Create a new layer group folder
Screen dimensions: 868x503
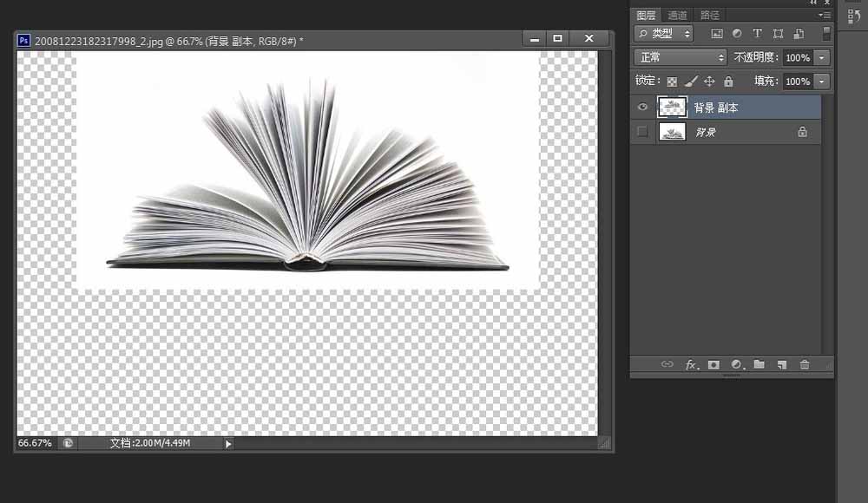point(760,365)
